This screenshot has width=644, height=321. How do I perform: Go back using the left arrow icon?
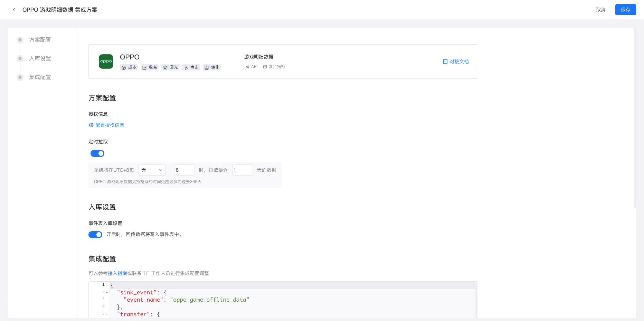(x=14, y=10)
